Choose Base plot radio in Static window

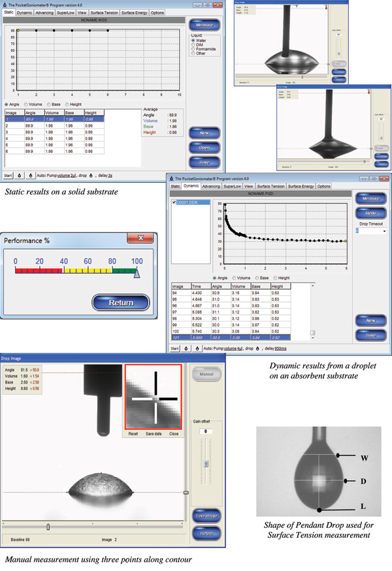49,105
